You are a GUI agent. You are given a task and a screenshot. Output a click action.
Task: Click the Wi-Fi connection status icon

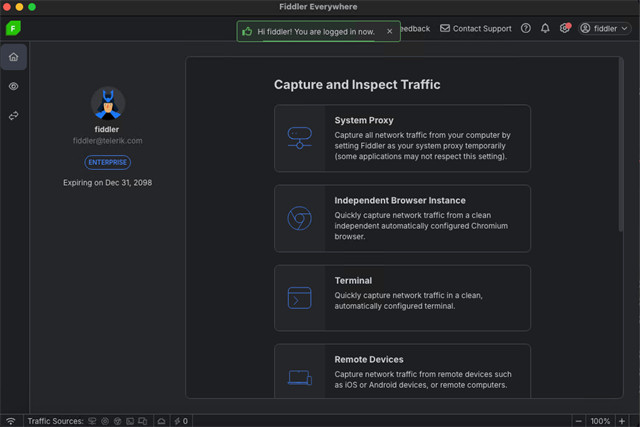(11, 421)
